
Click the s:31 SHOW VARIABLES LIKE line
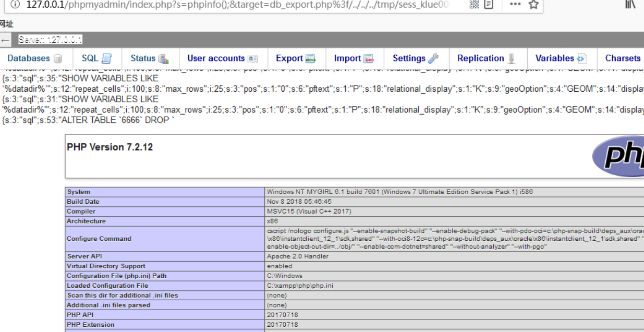(x=80, y=99)
